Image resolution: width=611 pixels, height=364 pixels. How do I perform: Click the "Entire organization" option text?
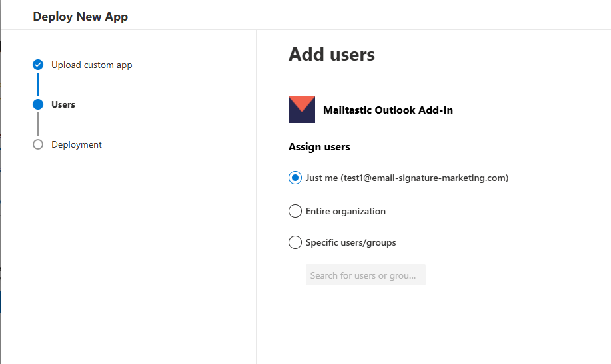pyautogui.click(x=346, y=211)
